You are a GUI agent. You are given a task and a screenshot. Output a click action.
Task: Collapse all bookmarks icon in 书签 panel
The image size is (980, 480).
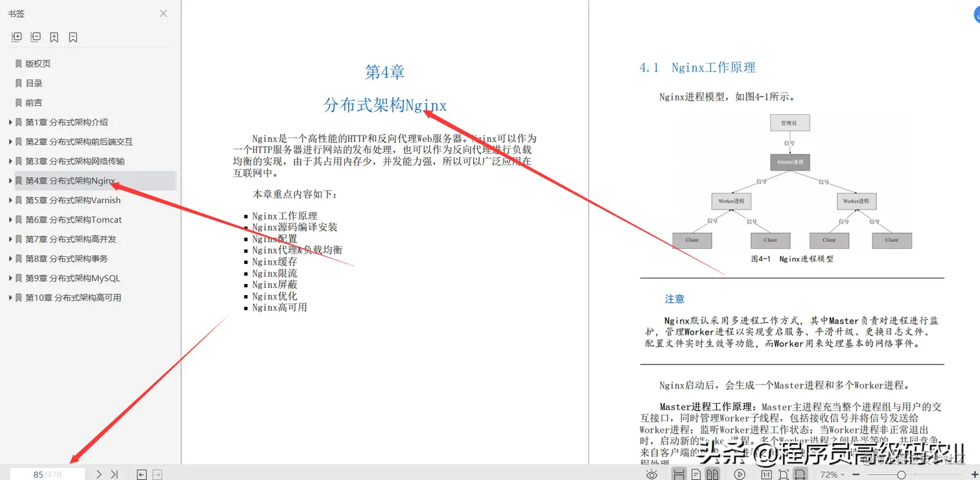click(x=36, y=37)
